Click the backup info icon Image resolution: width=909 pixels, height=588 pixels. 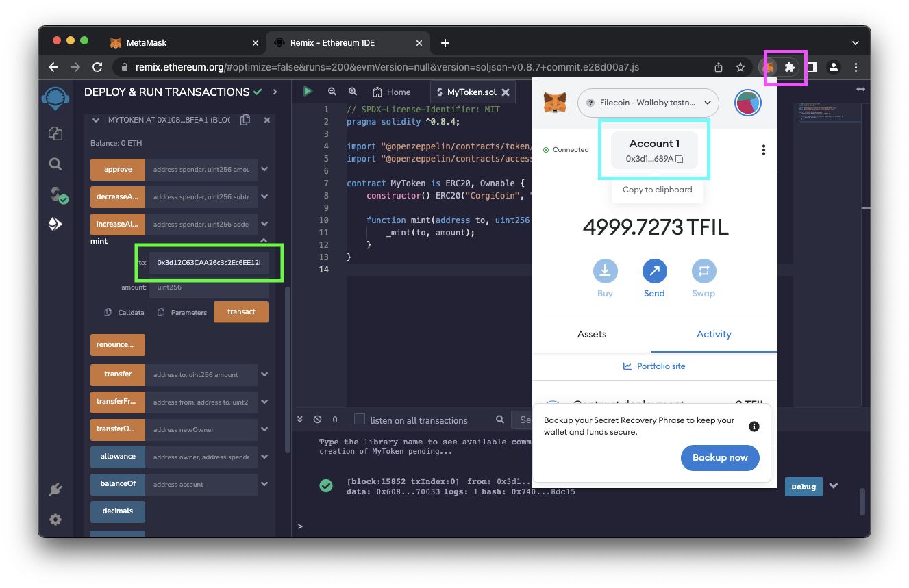coord(754,426)
